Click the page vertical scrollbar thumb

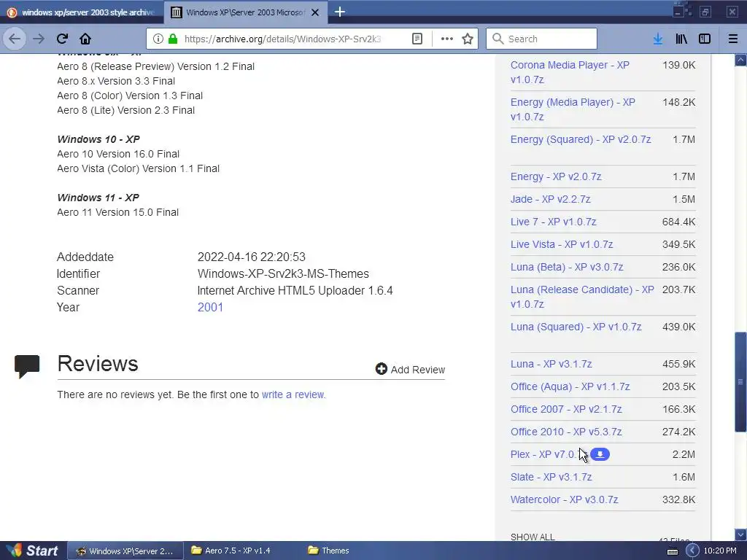(740, 381)
